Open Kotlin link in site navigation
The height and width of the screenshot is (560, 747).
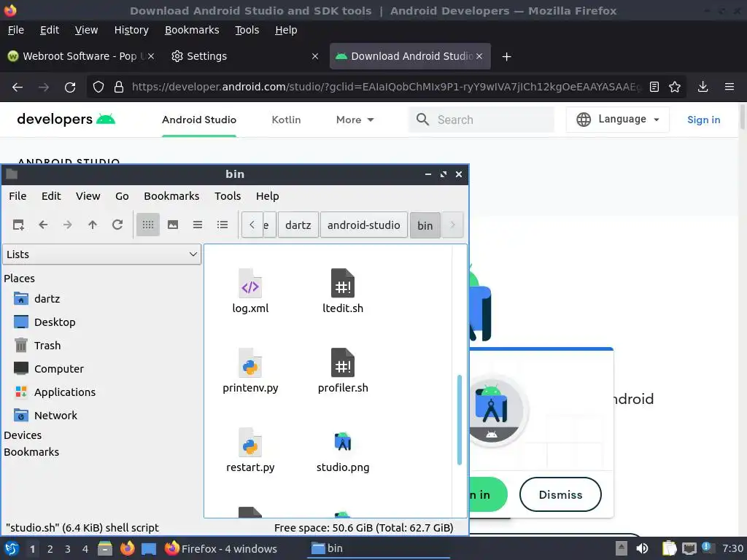coord(286,120)
